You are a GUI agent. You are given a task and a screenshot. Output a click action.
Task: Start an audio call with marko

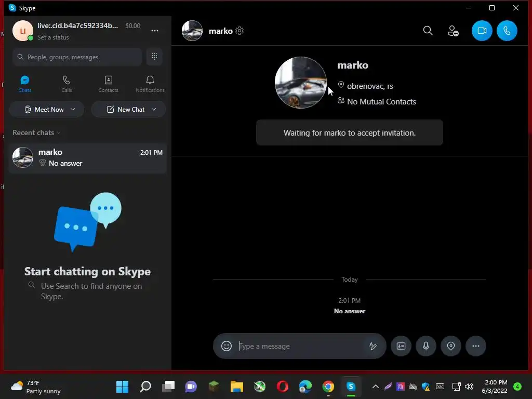point(507,31)
